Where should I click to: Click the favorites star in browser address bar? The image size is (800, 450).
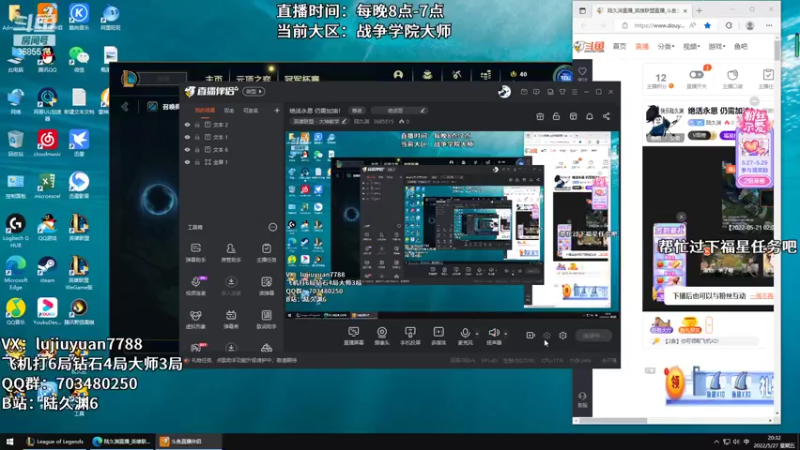coord(707,26)
